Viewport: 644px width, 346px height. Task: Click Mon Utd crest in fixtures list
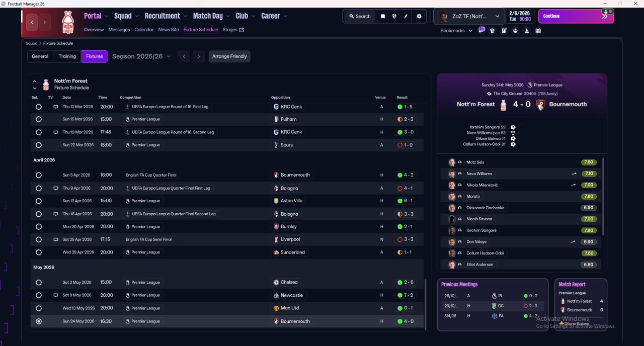tap(276, 308)
